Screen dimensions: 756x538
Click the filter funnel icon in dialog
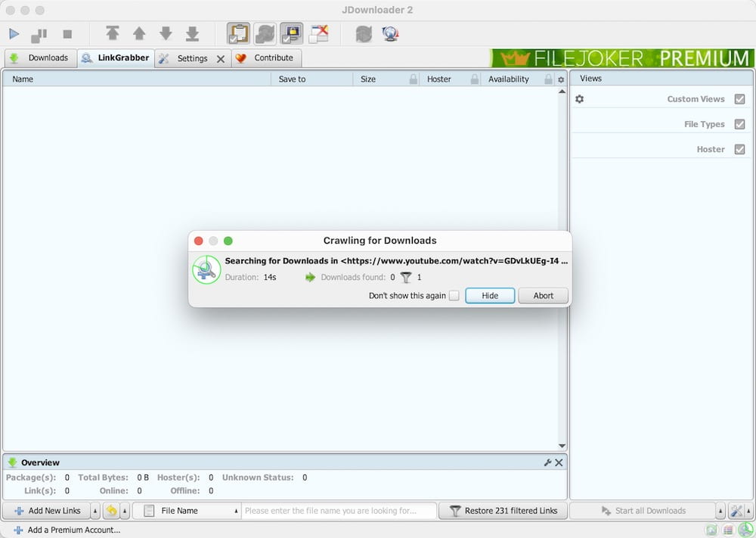[x=406, y=278]
